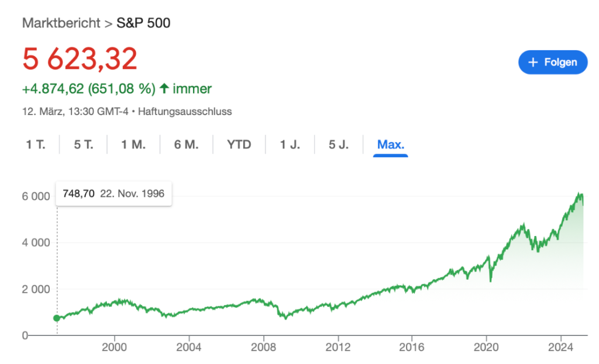Screen dimensions: 599x364
Task: Select the 5 T. range tab
Action: 83,144
